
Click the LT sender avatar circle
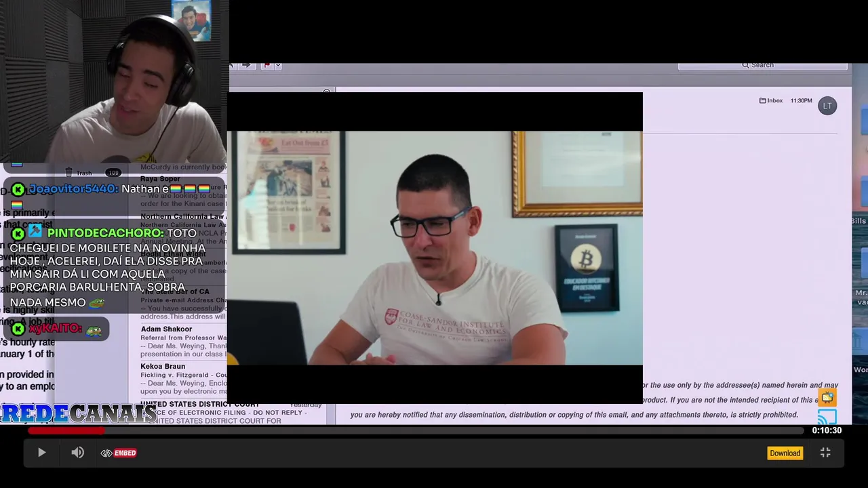click(827, 106)
